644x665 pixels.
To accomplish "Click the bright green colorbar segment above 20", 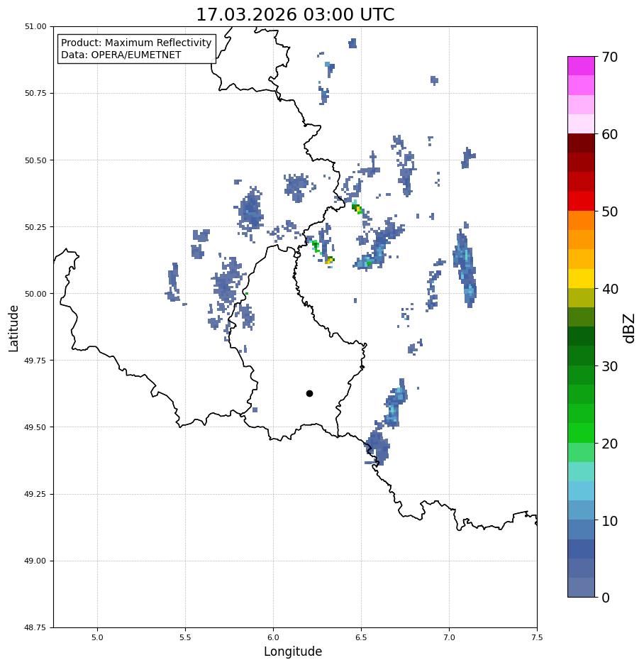I will tap(582, 433).
